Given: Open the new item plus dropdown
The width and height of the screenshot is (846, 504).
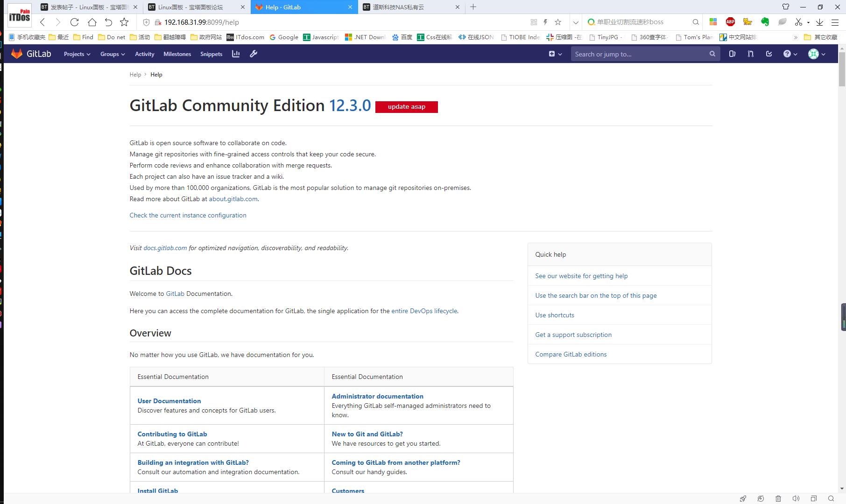Looking at the screenshot, I should [x=555, y=54].
